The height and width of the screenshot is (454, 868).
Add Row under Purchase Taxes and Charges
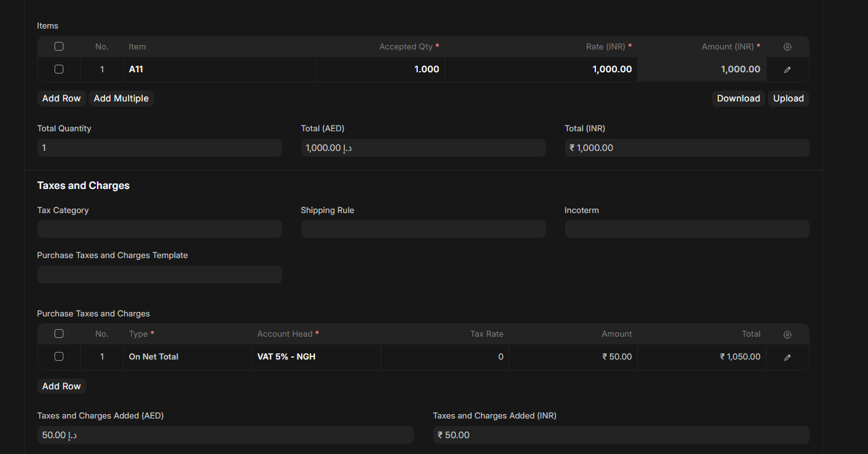pyautogui.click(x=62, y=386)
